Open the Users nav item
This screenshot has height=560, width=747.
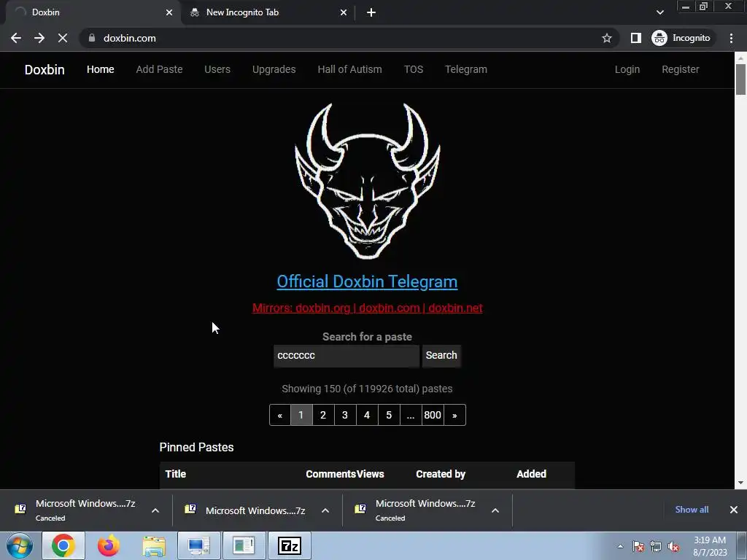click(x=217, y=69)
